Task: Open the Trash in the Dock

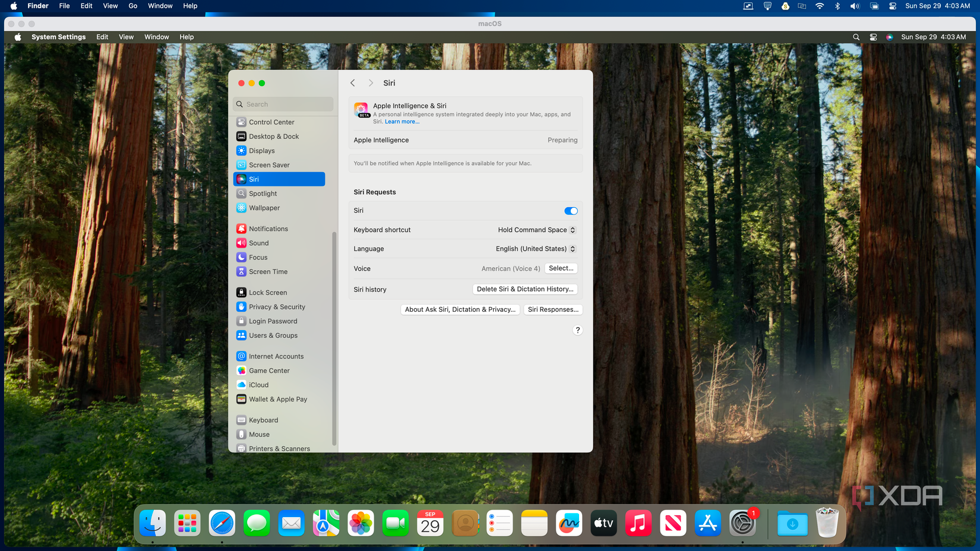Action: pos(827,523)
